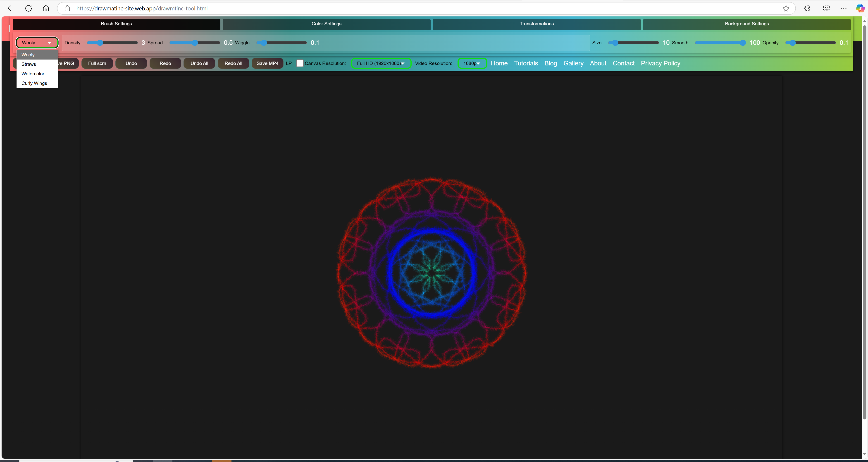
Task: Open the browser toolbar icon left of the three-dot menu
Action: pyautogui.click(x=826, y=8)
